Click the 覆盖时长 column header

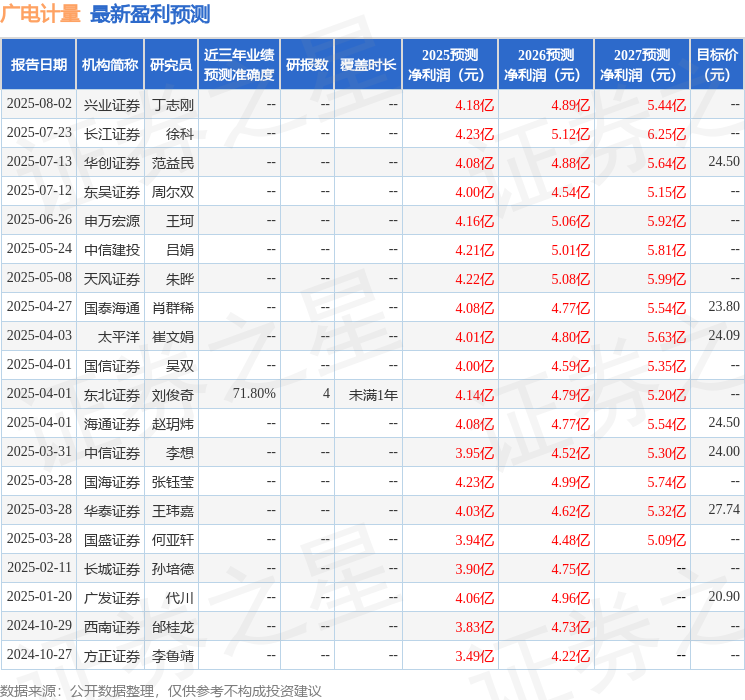pyautogui.click(x=368, y=65)
